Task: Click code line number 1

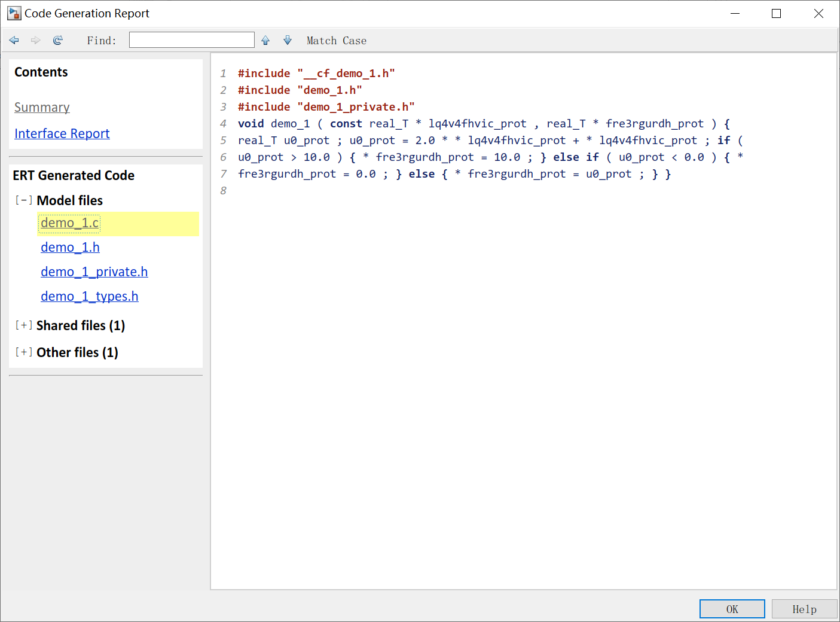Action: pyautogui.click(x=223, y=73)
